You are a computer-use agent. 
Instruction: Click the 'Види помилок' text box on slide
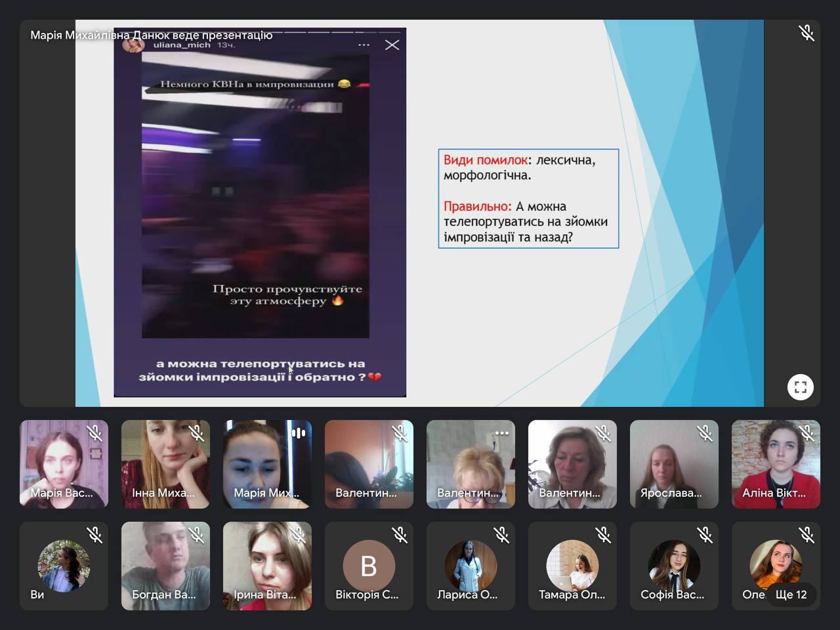point(528,198)
